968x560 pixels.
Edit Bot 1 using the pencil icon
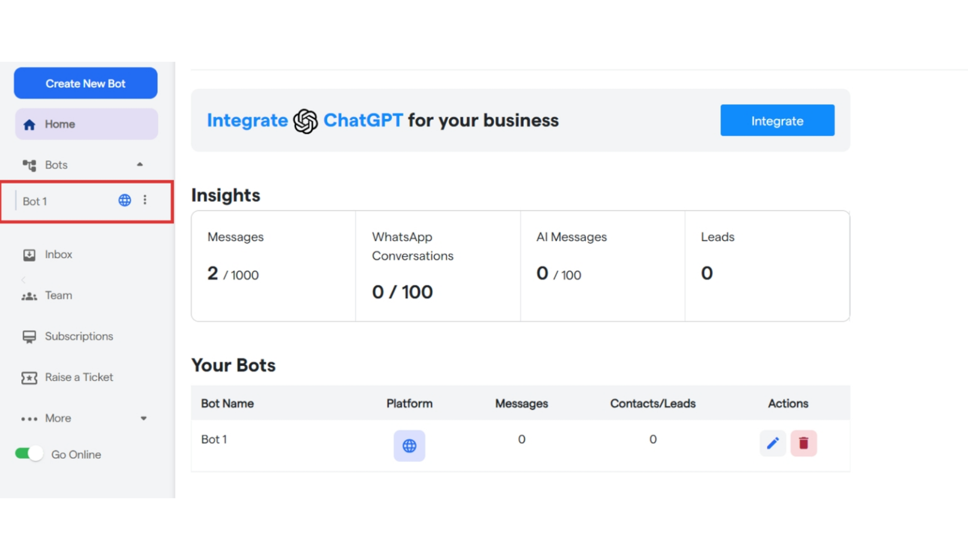(772, 443)
